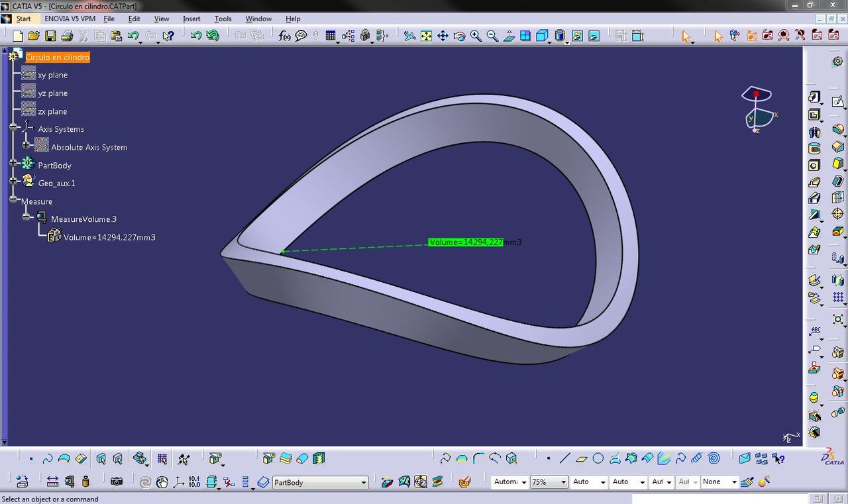The height and width of the screenshot is (504, 848).
Task: Click the Measure Inertia weight icon
Action: [x=85, y=481]
